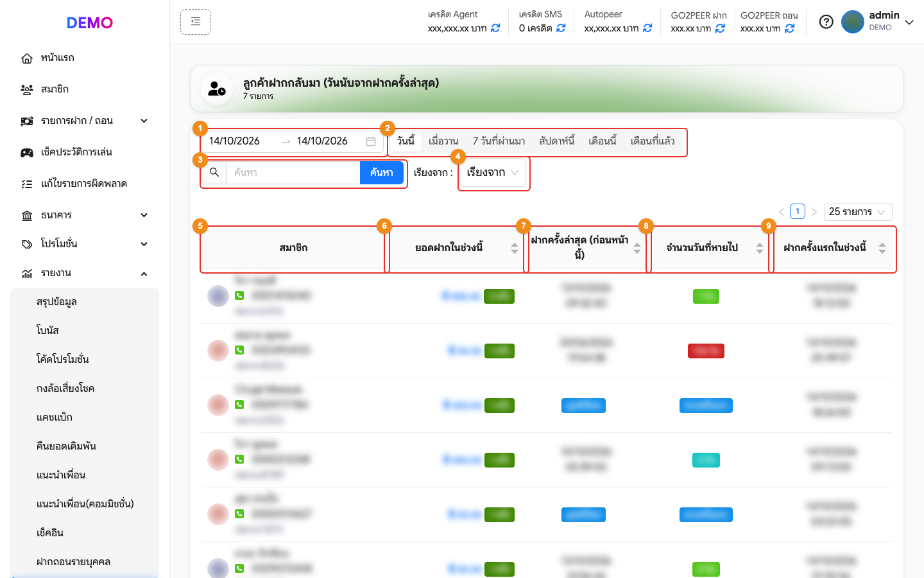
Task: Open เช็คประวัติการเล่น in the sidebar
Action: point(85,152)
